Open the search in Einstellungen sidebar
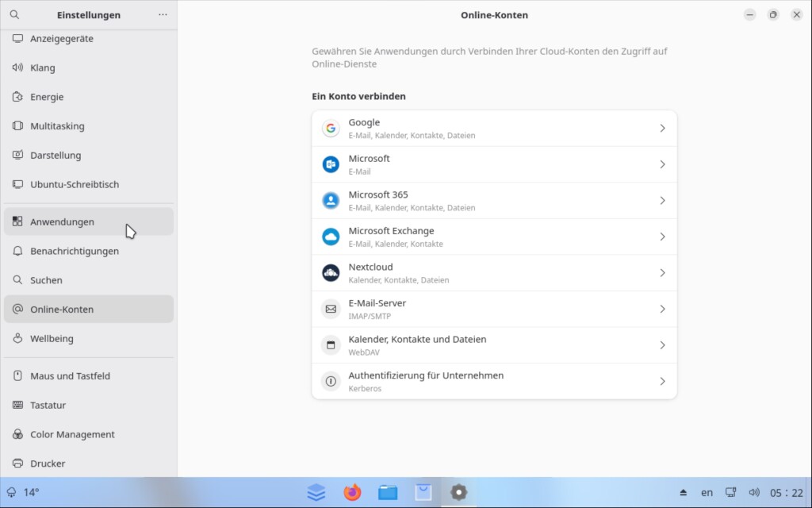 (14, 14)
